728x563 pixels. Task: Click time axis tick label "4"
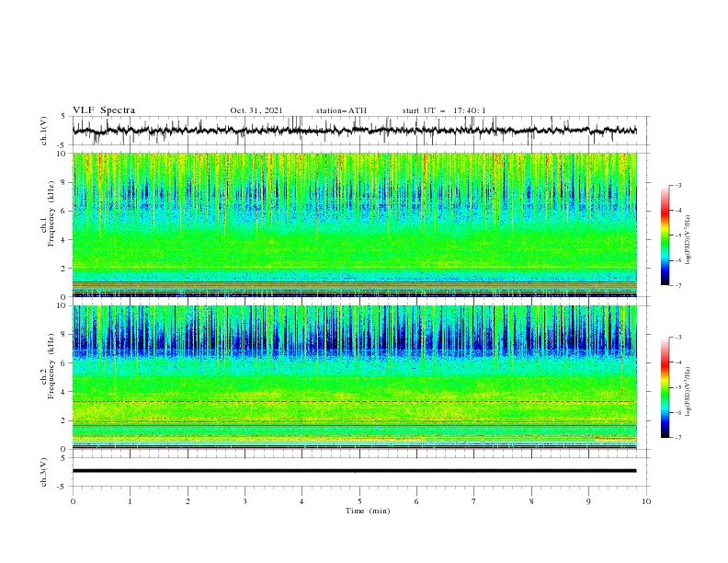(x=301, y=501)
